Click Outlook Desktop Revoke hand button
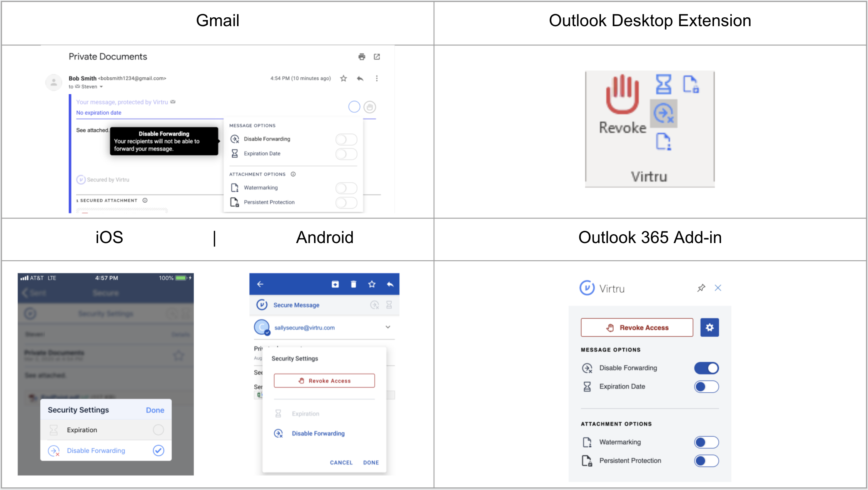 pos(623,105)
